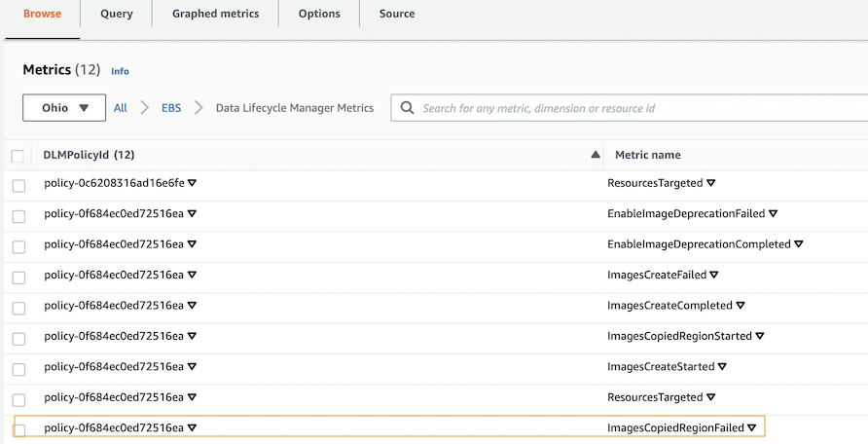Expand the arrow after ImagesCopiedRegionStarted
The image size is (868, 444).
(760, 336)
